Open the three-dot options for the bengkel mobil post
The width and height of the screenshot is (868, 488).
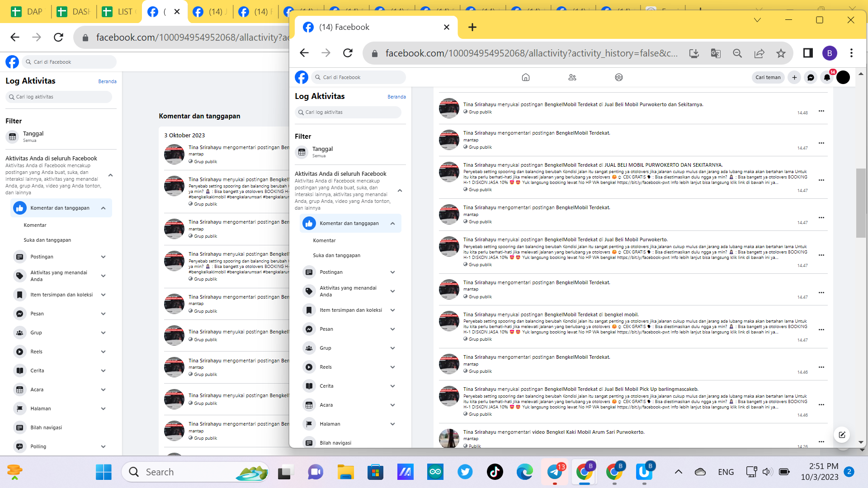[821, 329]
